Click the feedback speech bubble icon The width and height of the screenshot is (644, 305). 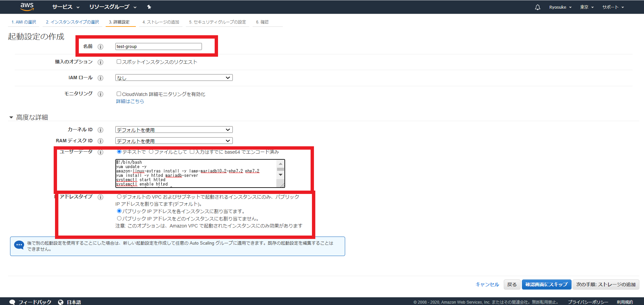(x=12, y=302)
